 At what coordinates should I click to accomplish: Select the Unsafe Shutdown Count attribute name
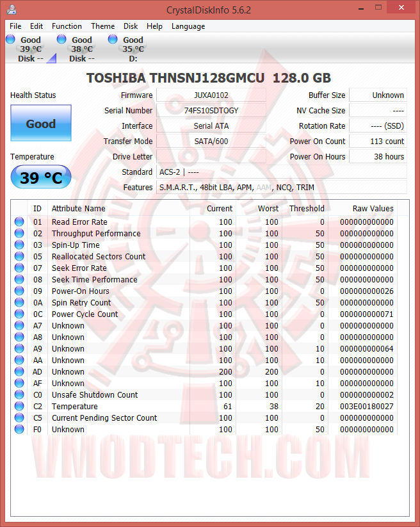95,394
